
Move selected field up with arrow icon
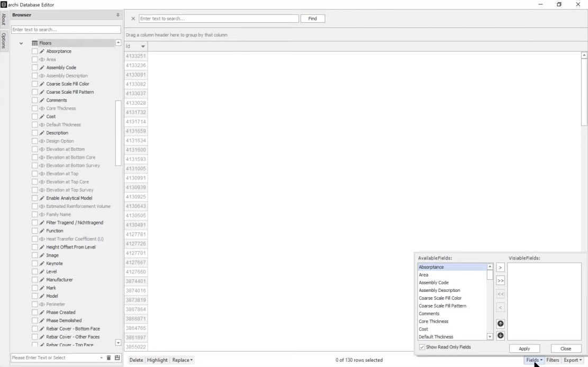(x=501, y=324)
